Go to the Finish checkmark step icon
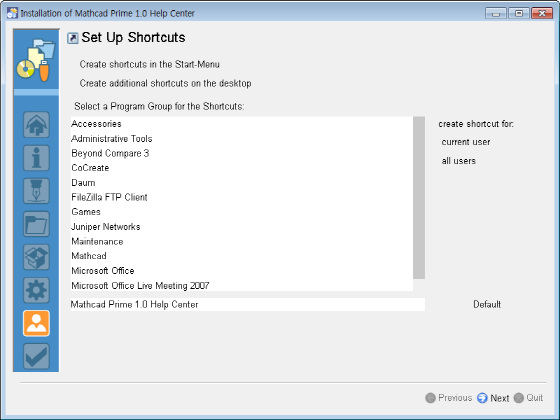560x420 pixels. tap(36, 356)
